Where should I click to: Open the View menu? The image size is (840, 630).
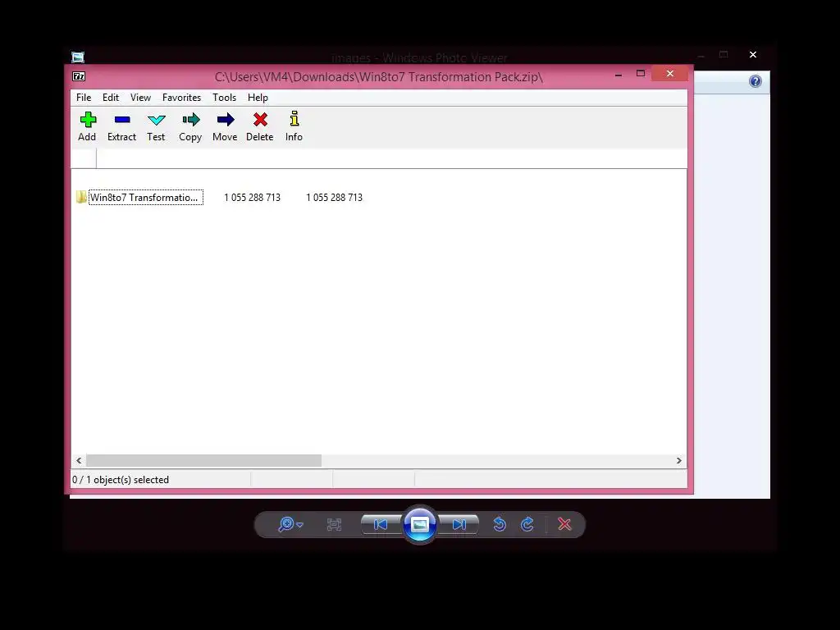[140, 98]
